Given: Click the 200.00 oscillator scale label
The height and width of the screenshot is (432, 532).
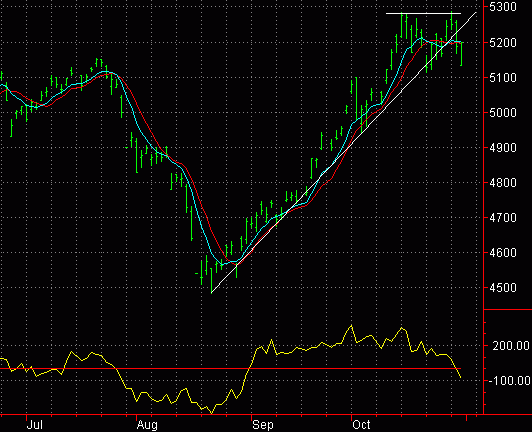Looking at the screenshot, I should 511,346.
